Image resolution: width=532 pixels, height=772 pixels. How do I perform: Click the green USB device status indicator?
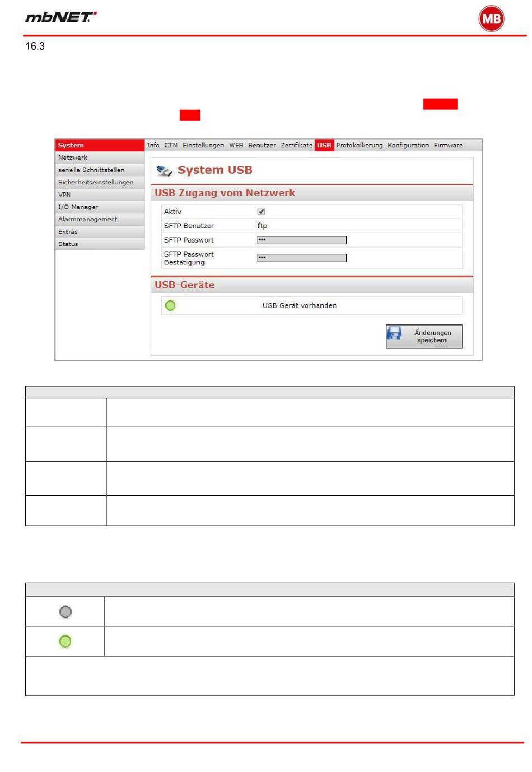coord(170,305)
